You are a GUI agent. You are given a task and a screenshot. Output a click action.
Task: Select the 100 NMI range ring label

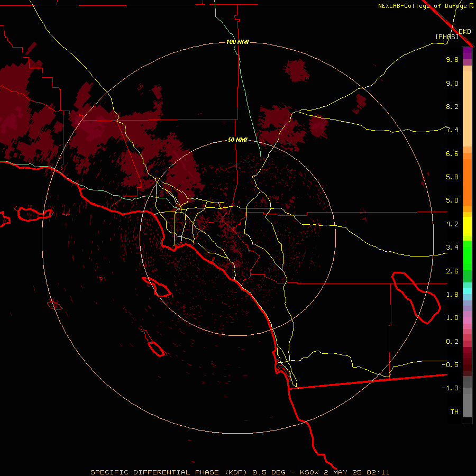[237, 42]
